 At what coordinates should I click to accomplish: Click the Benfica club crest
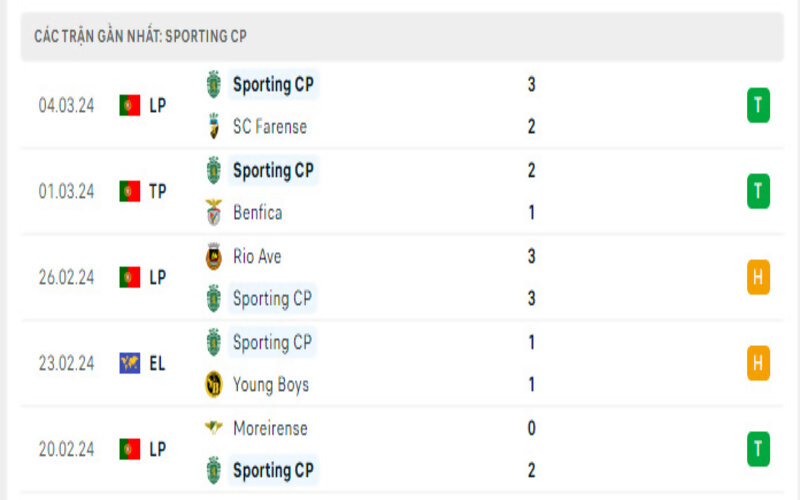click(213, 213)
